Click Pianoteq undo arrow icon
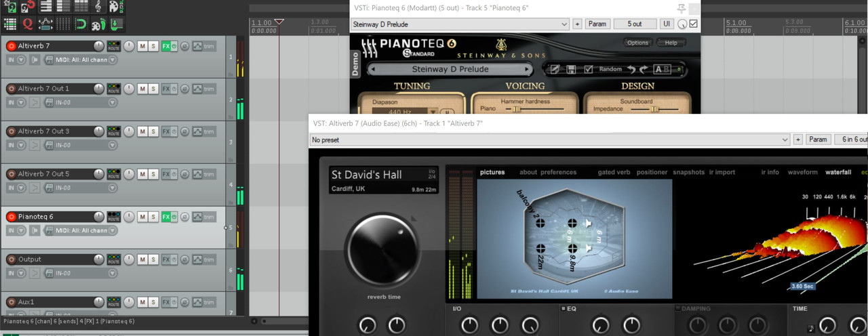 631,70
